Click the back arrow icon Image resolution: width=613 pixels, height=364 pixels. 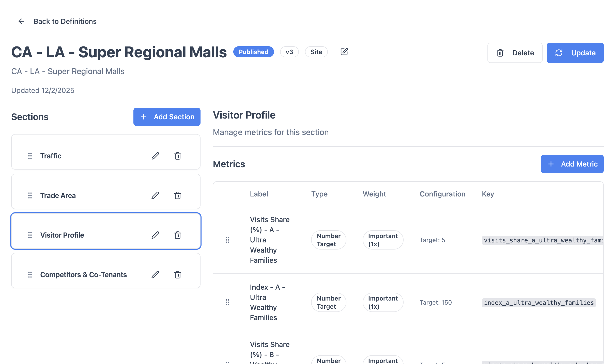pyautogui.click(x=21, y=21)
